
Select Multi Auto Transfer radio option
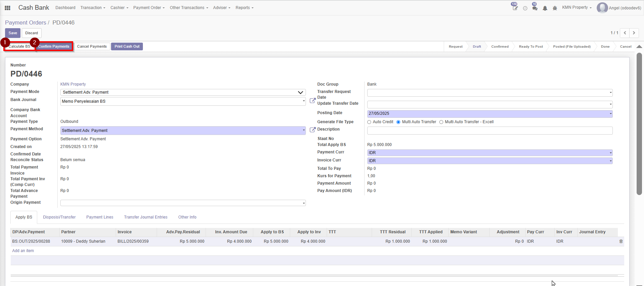coord(398,122)
